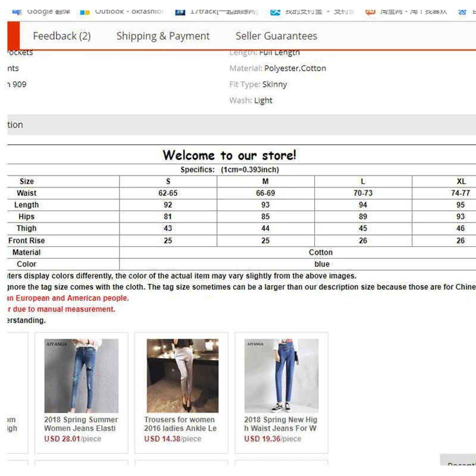
Task: Click the USD 14.38/piece price
Action: [173, 439]
